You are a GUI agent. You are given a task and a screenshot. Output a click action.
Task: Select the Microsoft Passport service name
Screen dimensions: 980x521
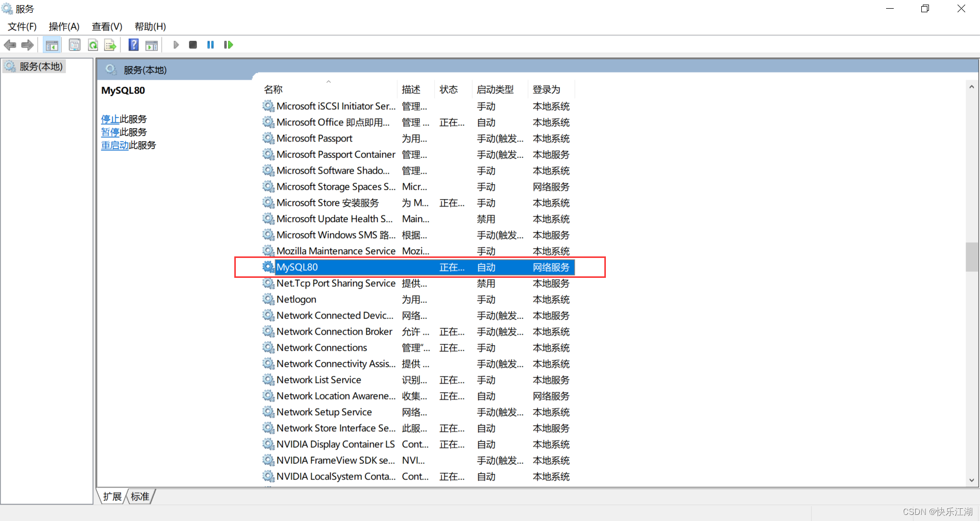[x=314, y=138]
